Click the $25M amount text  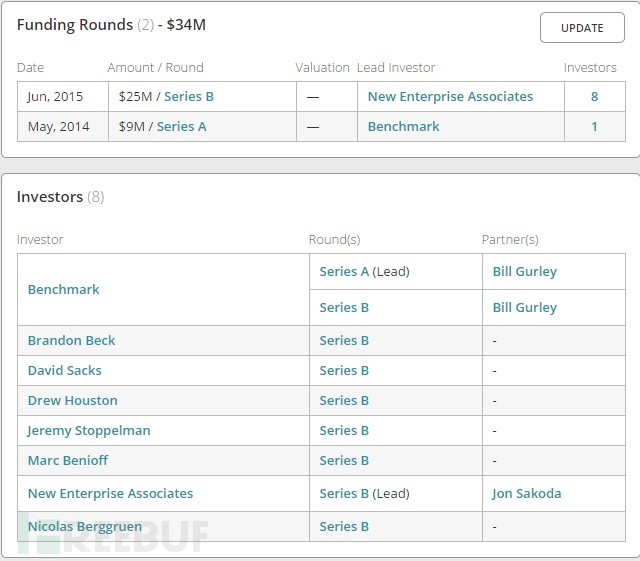pyautogui.click(x=135, y=96)
